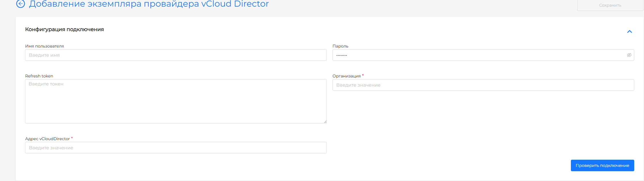Click the Пароль label text
The width and height of the screenshot is (644, 181).
[340, 46]
